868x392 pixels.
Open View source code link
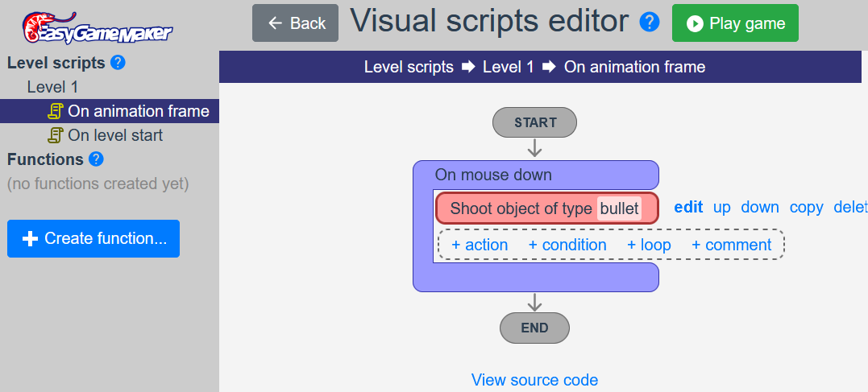coord(535,380)
